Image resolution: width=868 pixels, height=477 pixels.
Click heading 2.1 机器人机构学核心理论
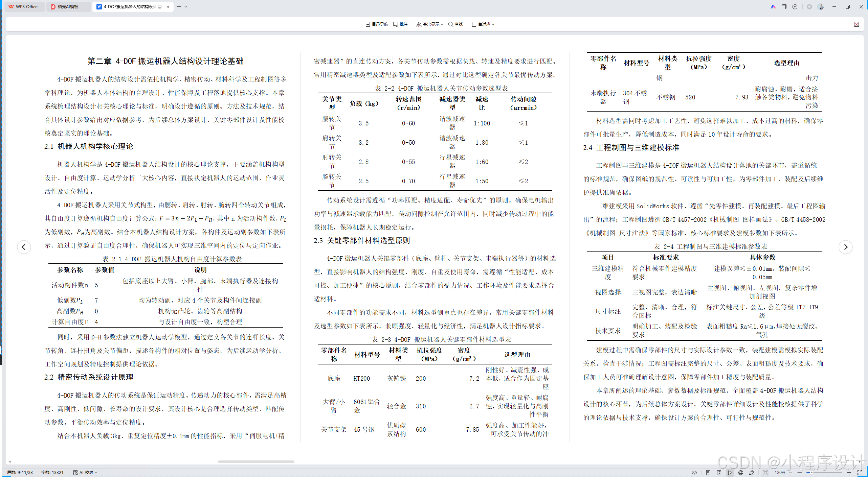[x=89, y=146]
